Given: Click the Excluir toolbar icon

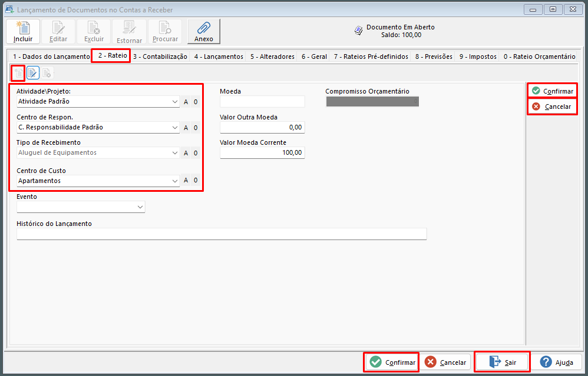Looking at the screenshot, I should [94, 31].
